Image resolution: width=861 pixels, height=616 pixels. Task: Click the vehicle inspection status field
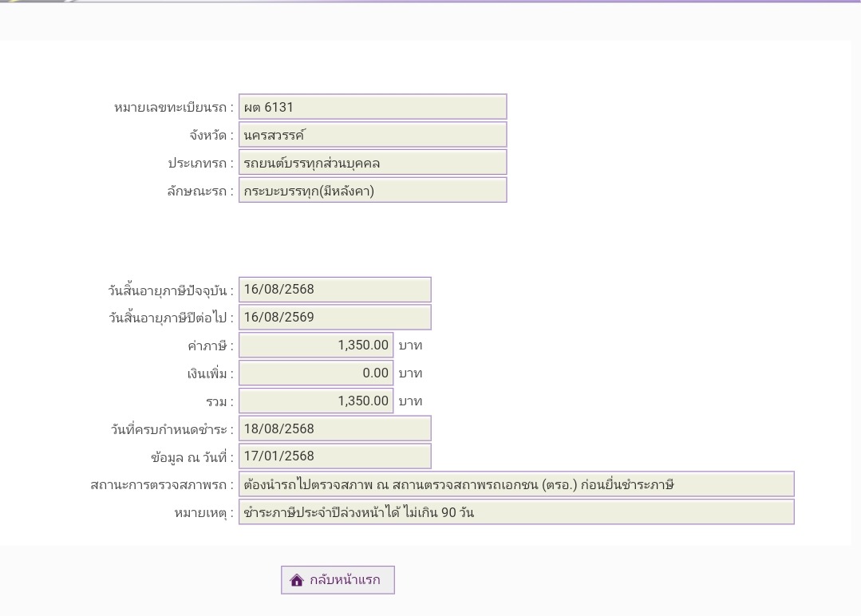tap(517, 484)
